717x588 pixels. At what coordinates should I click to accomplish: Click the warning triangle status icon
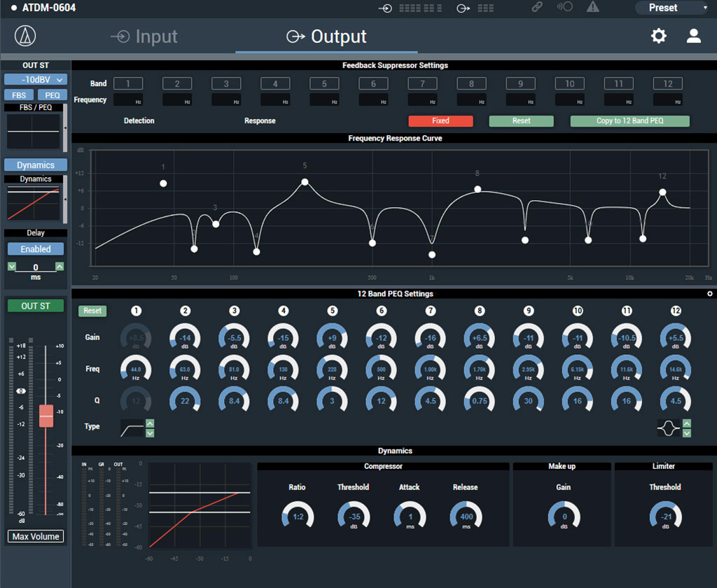click(592, 8)
